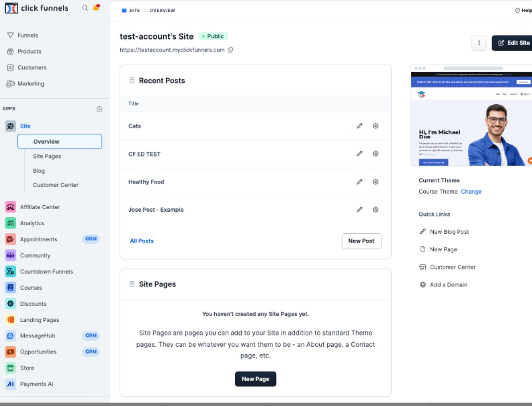Go to Funnels in navigation

(28, 36)
